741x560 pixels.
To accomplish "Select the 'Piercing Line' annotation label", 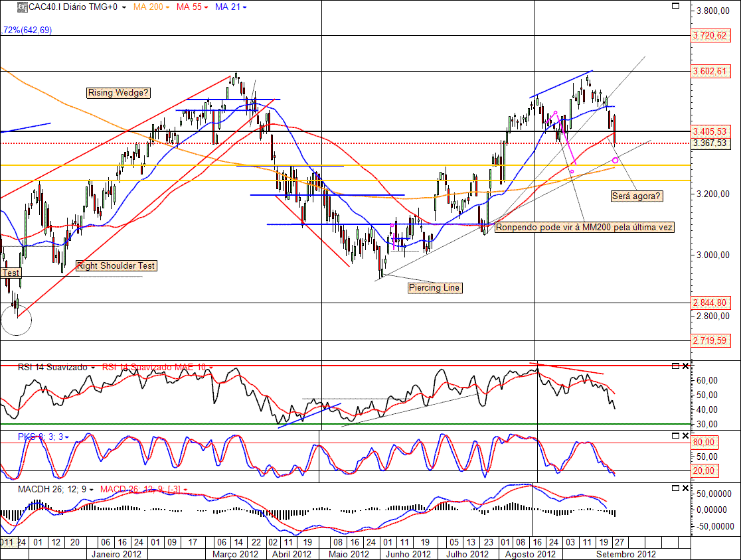I will (435, 288).
